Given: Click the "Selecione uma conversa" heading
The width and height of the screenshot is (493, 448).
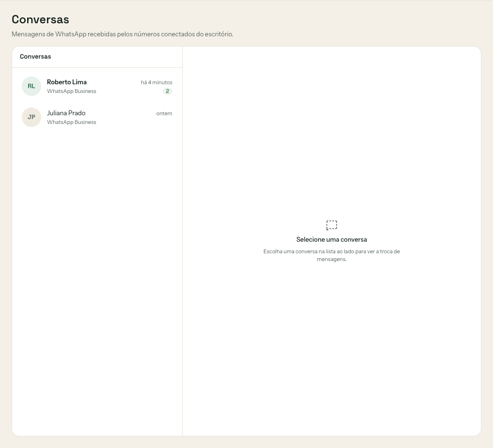Looking at the screenshot, I should [331, 240].
